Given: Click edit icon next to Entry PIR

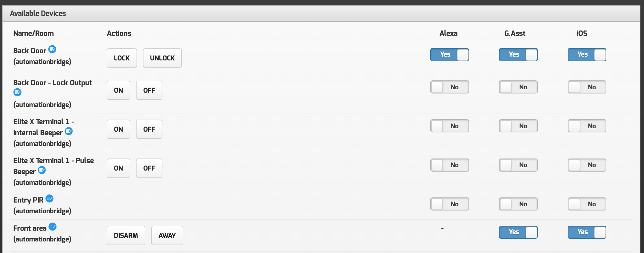Looking at the screenshot, I should pos(49,198).
